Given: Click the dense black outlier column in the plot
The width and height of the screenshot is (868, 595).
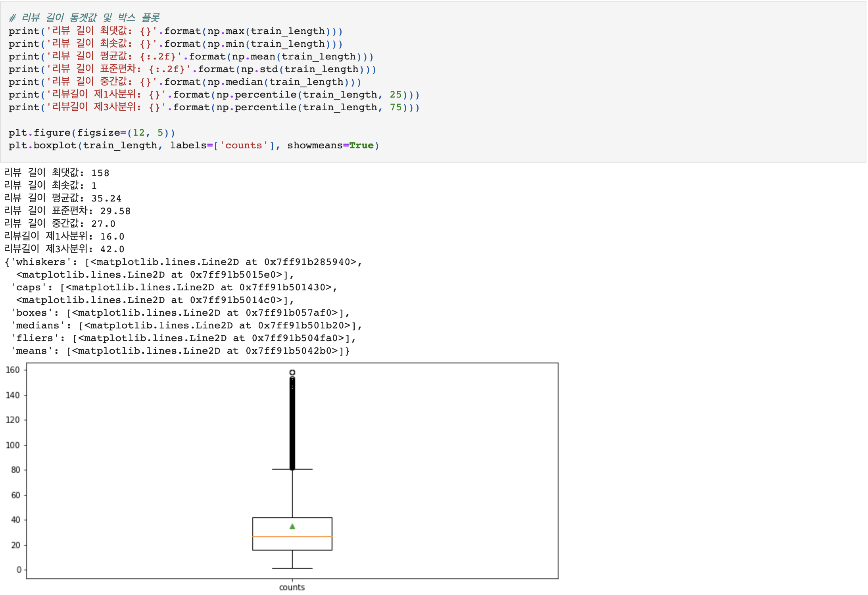Looking at the screenshot, I should tap(292, 424).
